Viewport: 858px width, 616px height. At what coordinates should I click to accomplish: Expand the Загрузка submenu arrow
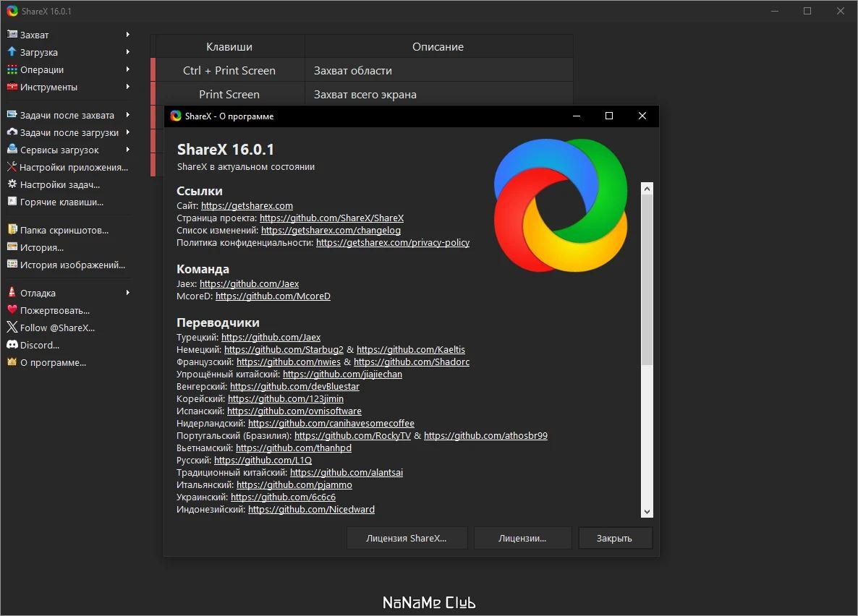tap(127, 52)
